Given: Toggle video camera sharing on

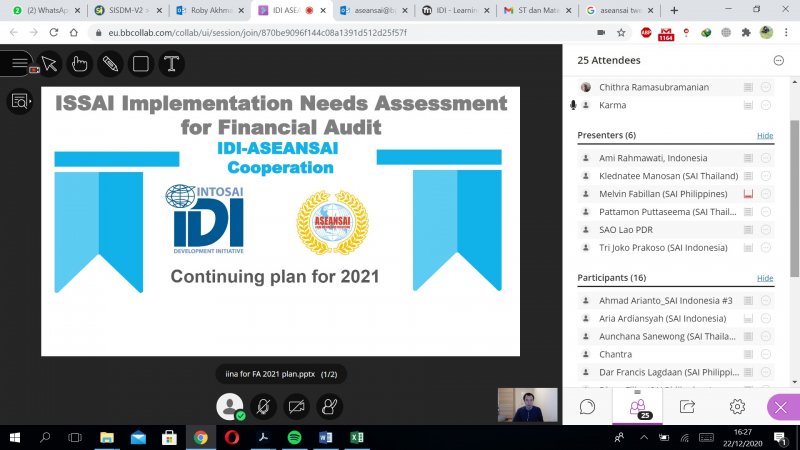Looking at the screenshot, I should coord(296,406).
